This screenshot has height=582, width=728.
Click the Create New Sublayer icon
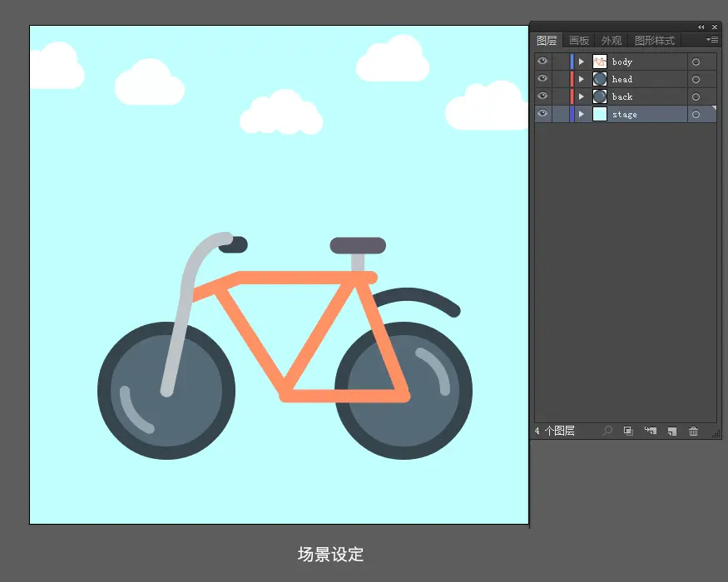coord(651,431)
